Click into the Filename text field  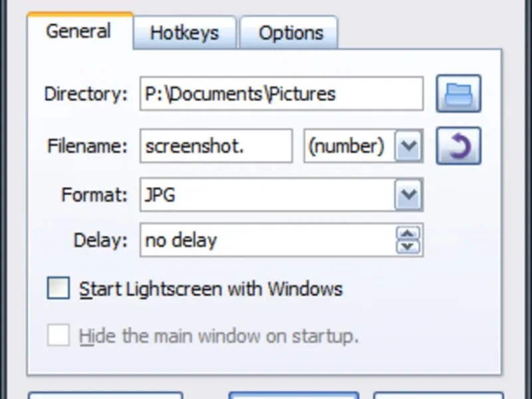point(215,146)
